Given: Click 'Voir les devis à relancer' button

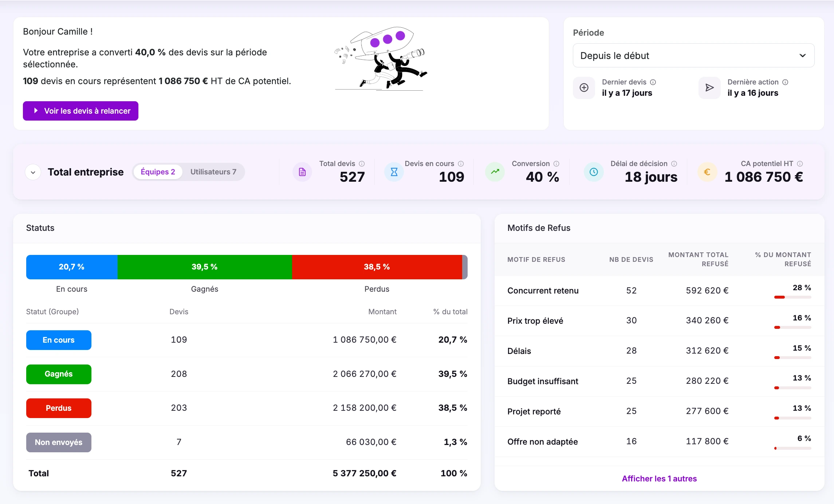Looking at the screenshot, I should 80,111.
